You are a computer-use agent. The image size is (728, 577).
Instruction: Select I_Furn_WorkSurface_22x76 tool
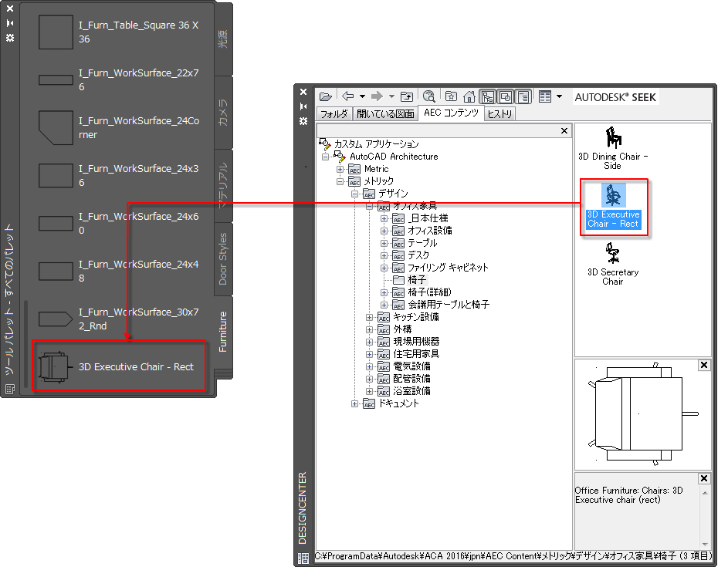coord(119,79)
